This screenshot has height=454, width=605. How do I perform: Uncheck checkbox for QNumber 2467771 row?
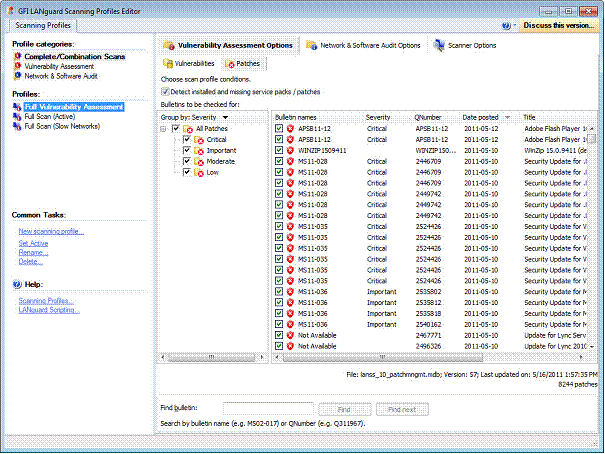click(279, 335)
